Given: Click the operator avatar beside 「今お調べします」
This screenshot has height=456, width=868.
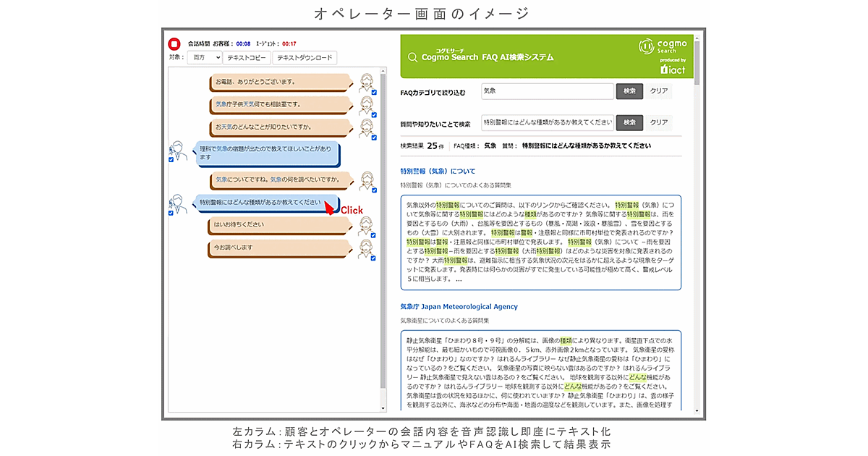Looking at the screenshot, I should click(366, 247).
